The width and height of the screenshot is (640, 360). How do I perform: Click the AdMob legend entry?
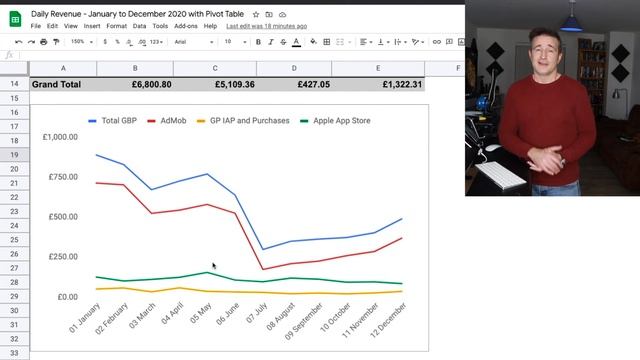coord(167,121)
